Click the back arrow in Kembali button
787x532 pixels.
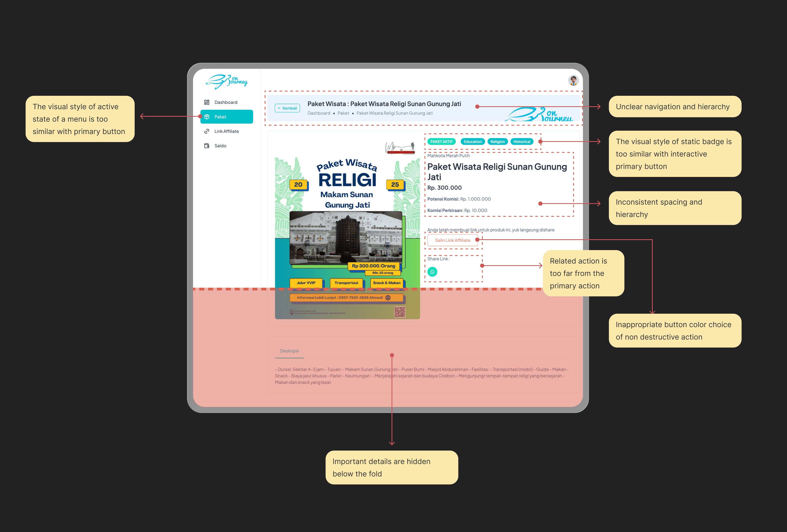(x=279, y=108)
